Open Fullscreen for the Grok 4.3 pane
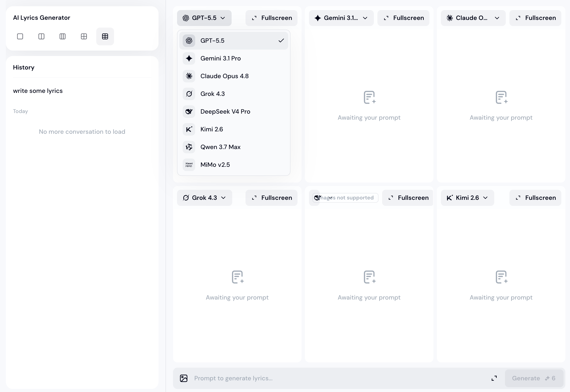The width and height of the screenshot is (570, 392). pyautogui.click(x=271, y=198)
